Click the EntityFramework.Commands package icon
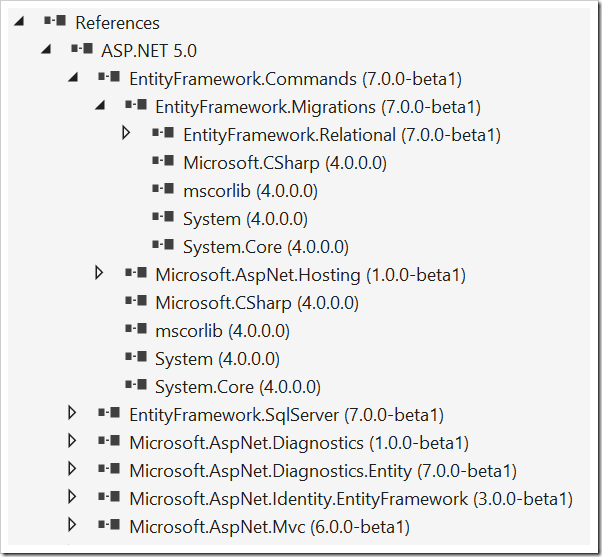This screenshot has height=557, width=602. [109, 76]
